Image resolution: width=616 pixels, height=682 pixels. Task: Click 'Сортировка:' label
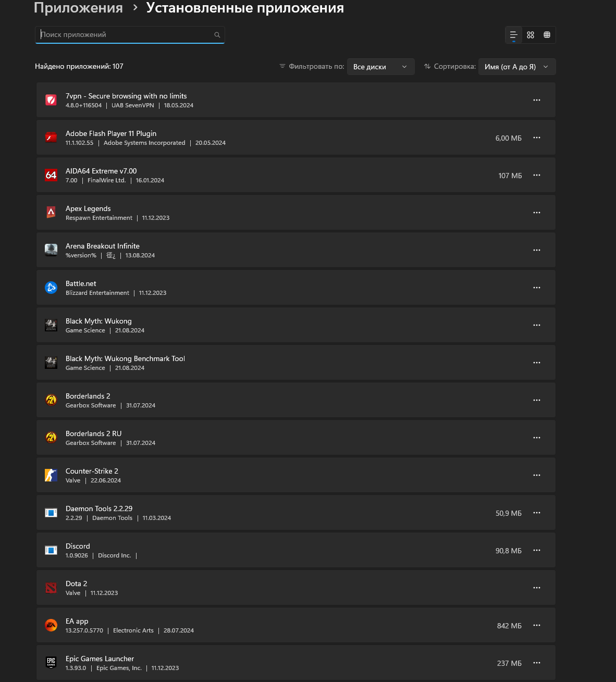coord(454,66)
